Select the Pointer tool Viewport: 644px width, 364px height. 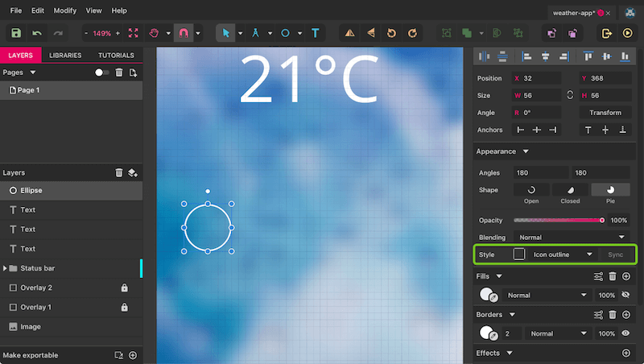pyautogui.click(x=226, y=33)
